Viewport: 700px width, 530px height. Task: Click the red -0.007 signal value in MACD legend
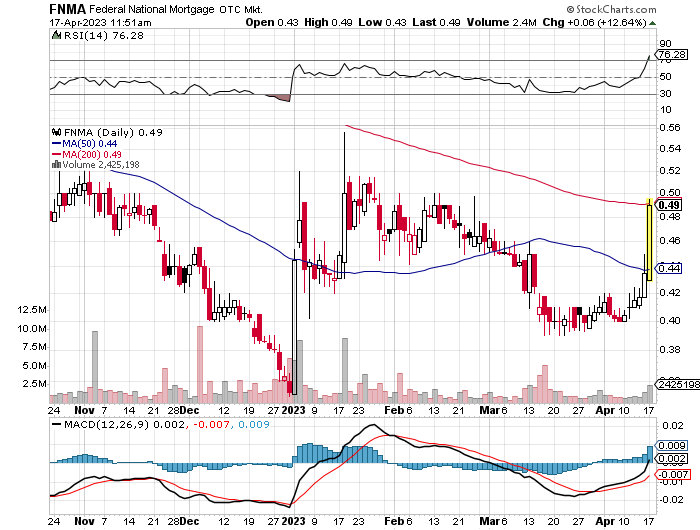pyautogui.click(x=210, y=424)
